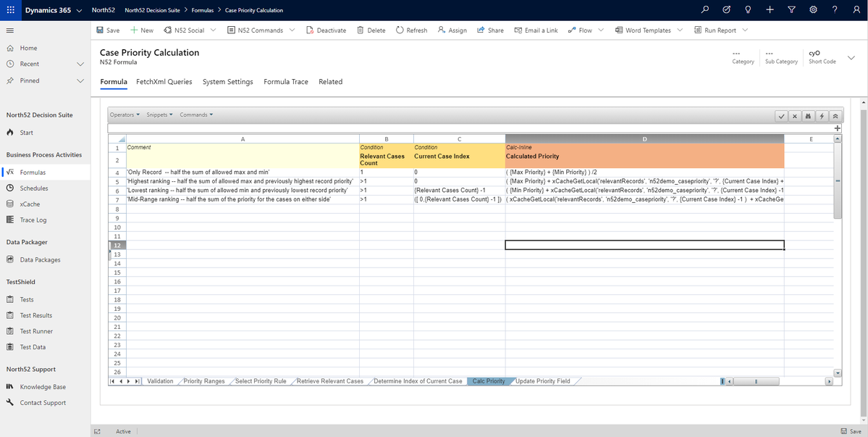Toggle the hamburger site map menu

tap(10, 30)
